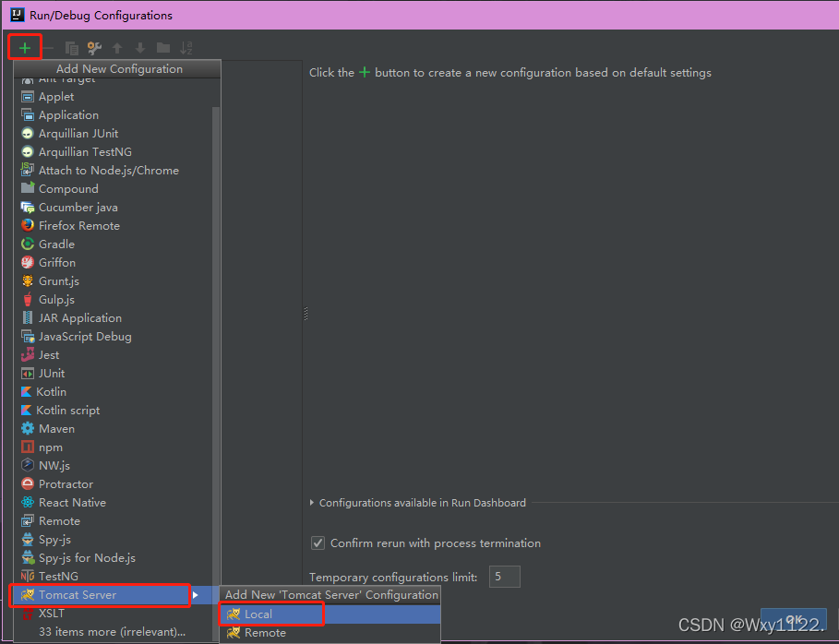This screenshot has height=644, width=839.
Task: Open edit defaults wrench icon
Action: pos(95,48)
